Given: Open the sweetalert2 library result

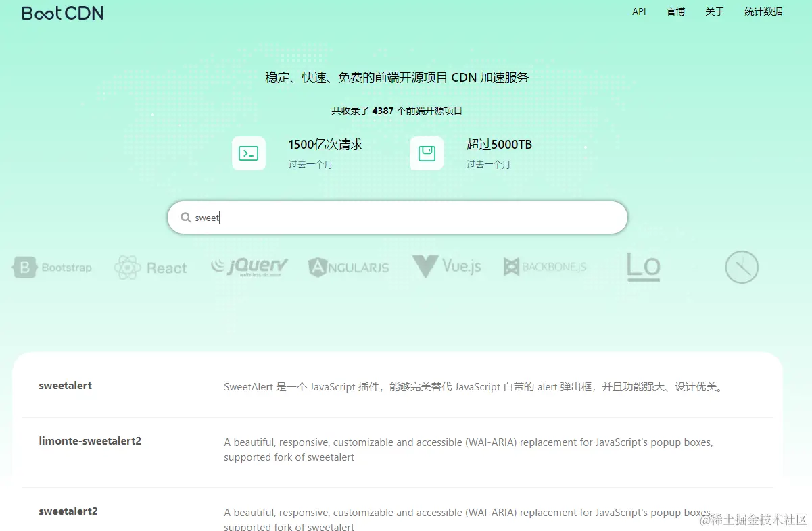Looking at the screenshot, I should pyautogui.click(x=68, y=511).
